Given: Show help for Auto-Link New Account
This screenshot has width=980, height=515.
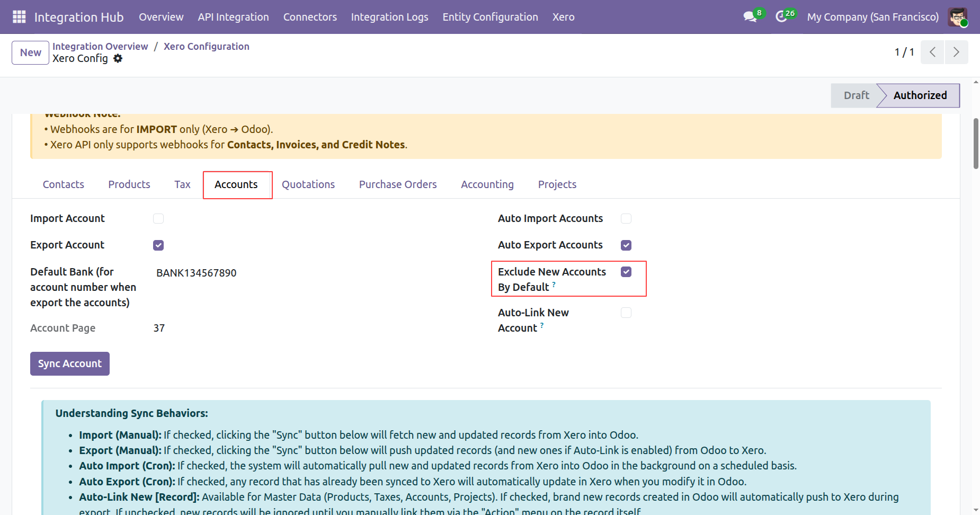Looking at the screenshot, I should [542, 325].
